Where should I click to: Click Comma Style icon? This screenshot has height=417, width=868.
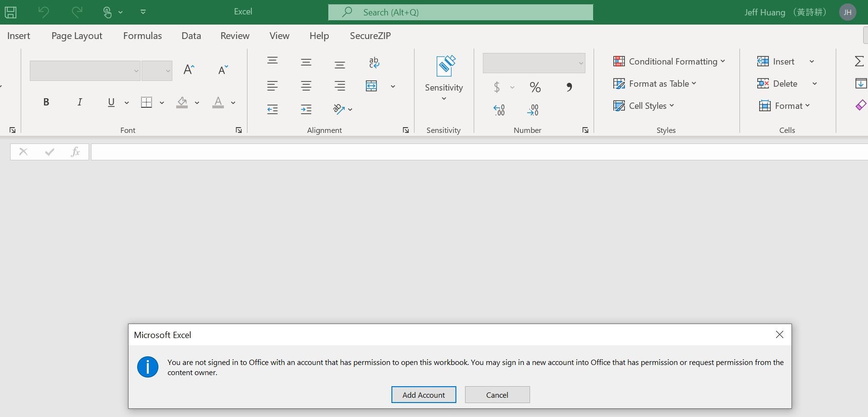(570, 87)
